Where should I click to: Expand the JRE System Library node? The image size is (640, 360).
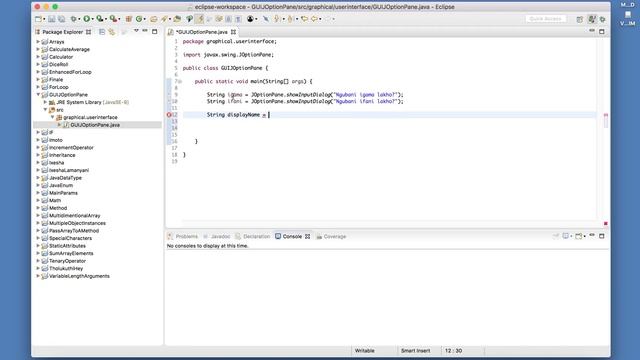(x=45, y=102)
